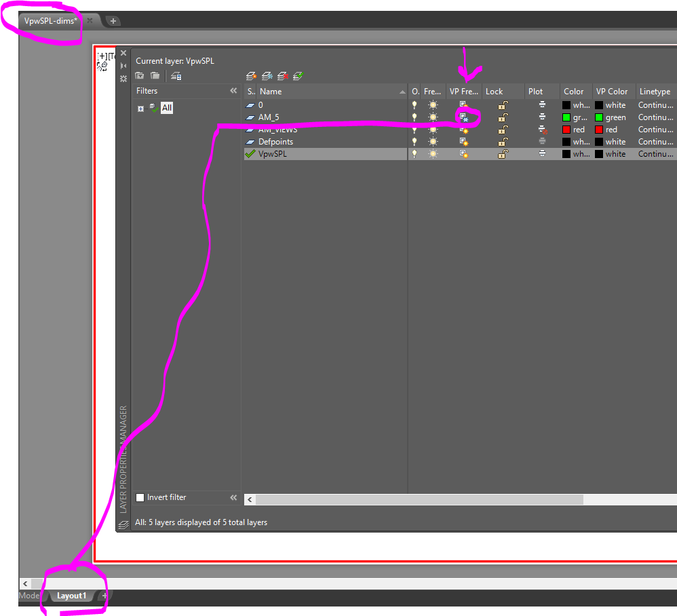Switch to the Model tab

27,595
